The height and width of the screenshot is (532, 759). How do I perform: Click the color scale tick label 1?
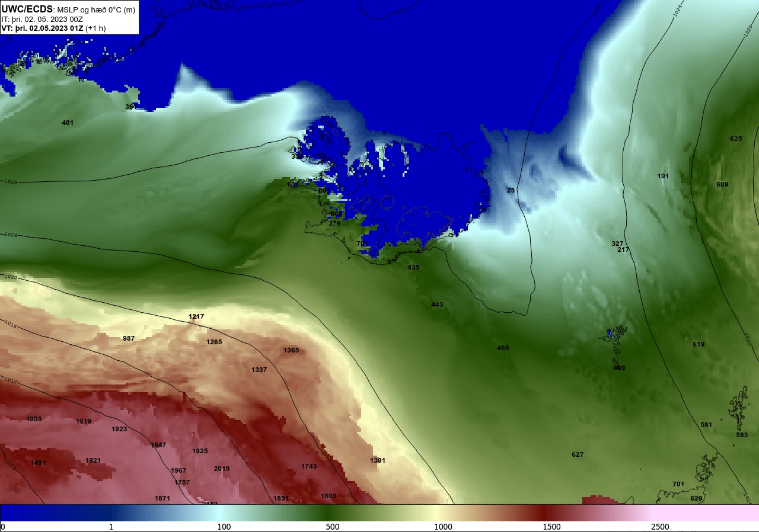111,527
